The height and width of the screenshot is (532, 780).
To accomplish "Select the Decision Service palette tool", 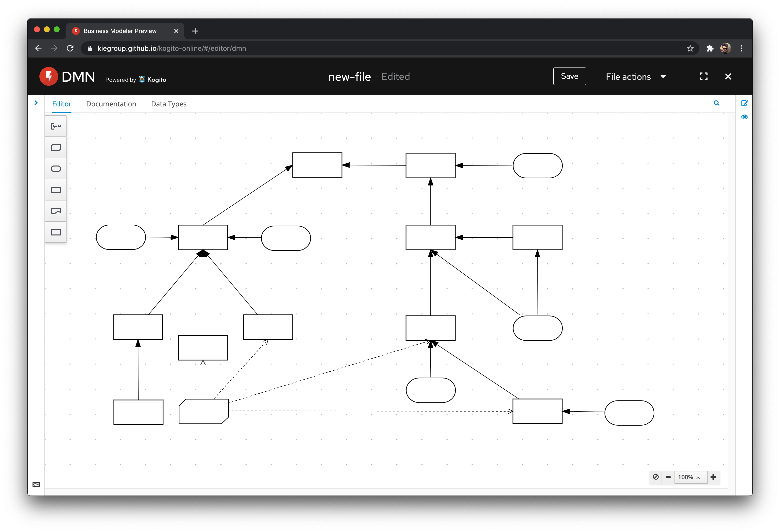I will tap(56, 190).
